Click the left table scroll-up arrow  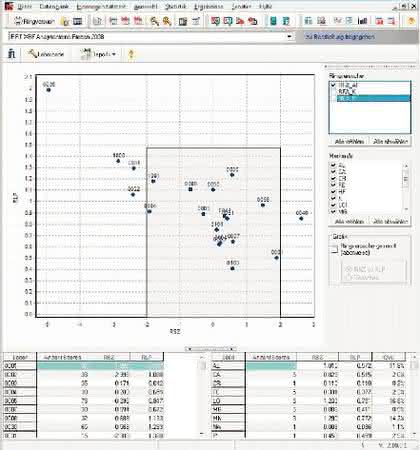[x=201, y=357]
